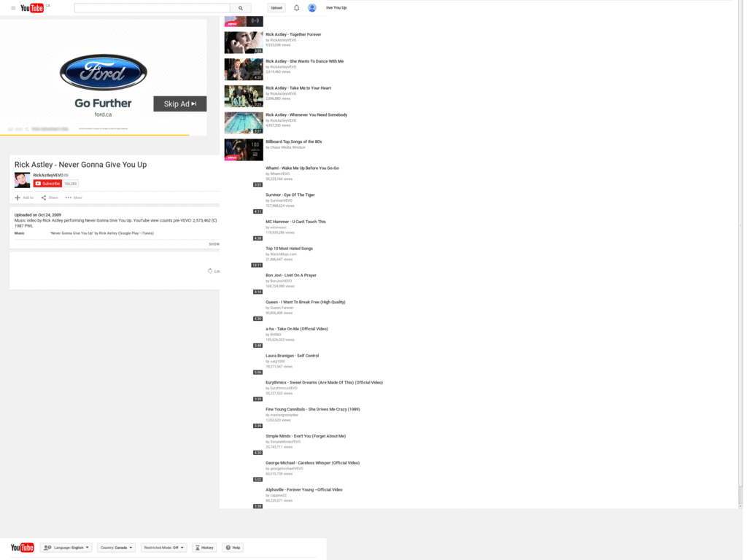Open the hamburger guide menu icon
Image resolution: width=747 pixels, height=560 pixels.
point(13,8)
